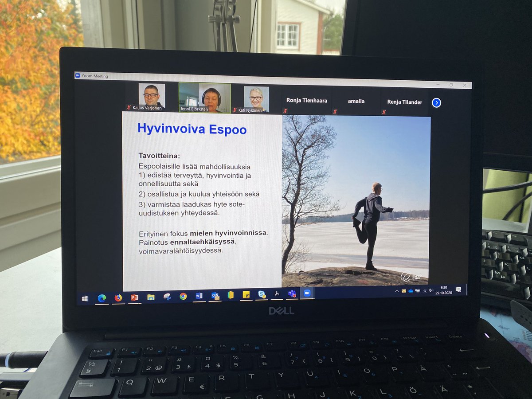Open File Explorer from taskbar
The width and height of the screenshot is (532, 399).
click(151, 297)
